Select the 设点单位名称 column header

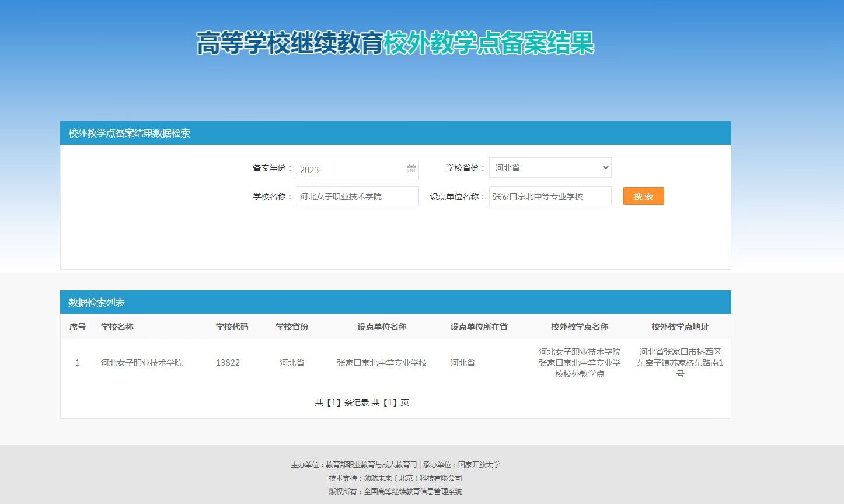click(382, 327)
